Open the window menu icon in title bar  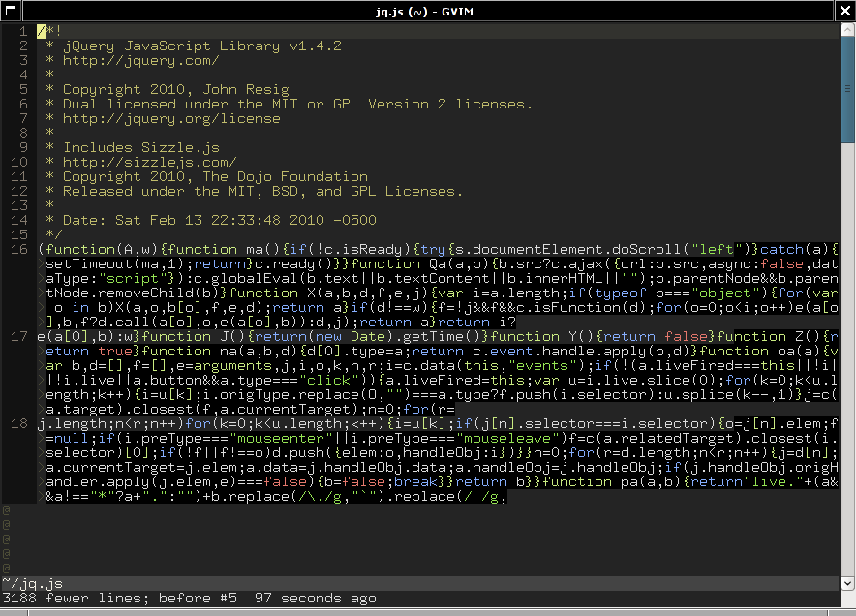tap(11, 11)
